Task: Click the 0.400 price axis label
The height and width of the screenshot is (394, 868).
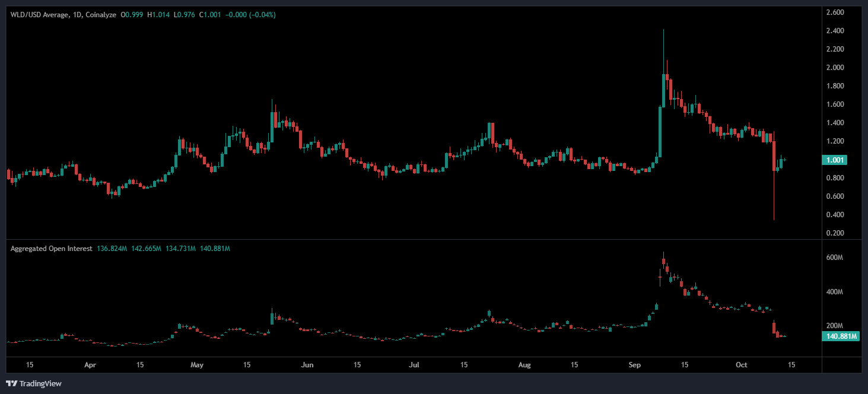Action: [835, 215]
